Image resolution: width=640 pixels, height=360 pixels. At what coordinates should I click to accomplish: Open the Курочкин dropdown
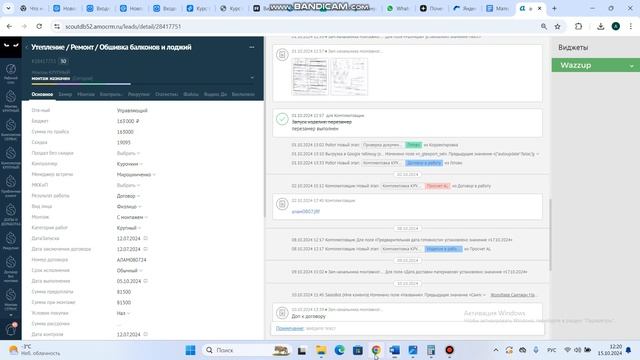(x=129, y=164)
